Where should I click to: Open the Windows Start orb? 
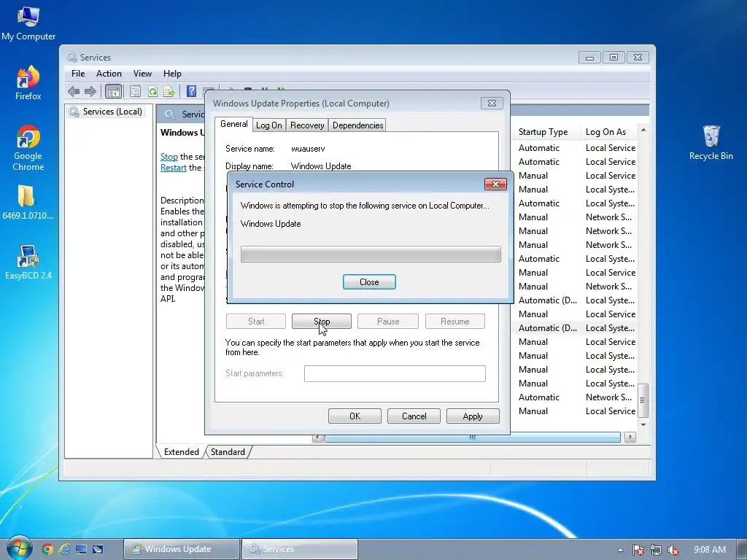[x=19, y=548]
